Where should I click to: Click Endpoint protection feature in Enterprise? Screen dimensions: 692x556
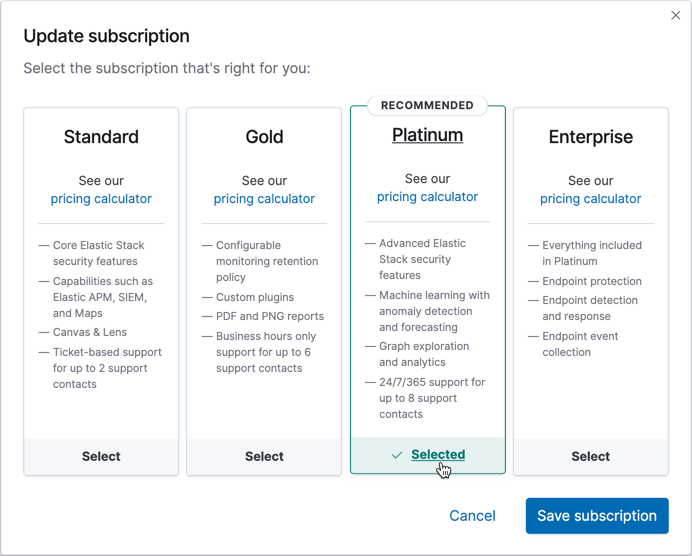(x=592, y=281)
